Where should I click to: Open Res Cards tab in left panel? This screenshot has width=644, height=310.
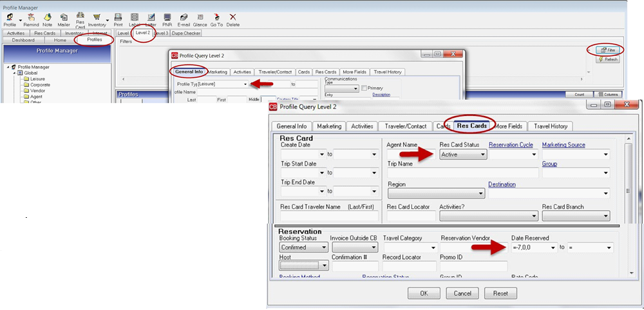[x=45, y=34]
